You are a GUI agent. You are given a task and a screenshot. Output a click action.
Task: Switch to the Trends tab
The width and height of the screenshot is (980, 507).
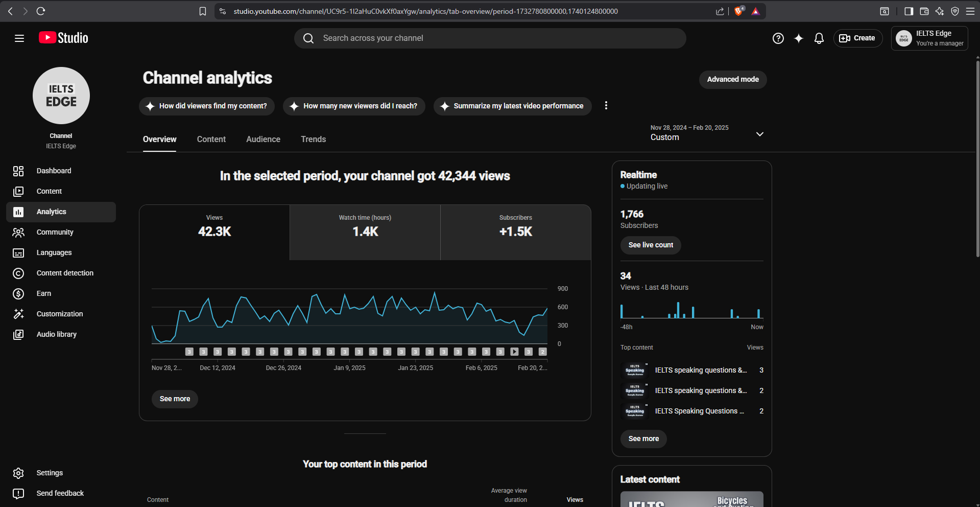point(314,140)
